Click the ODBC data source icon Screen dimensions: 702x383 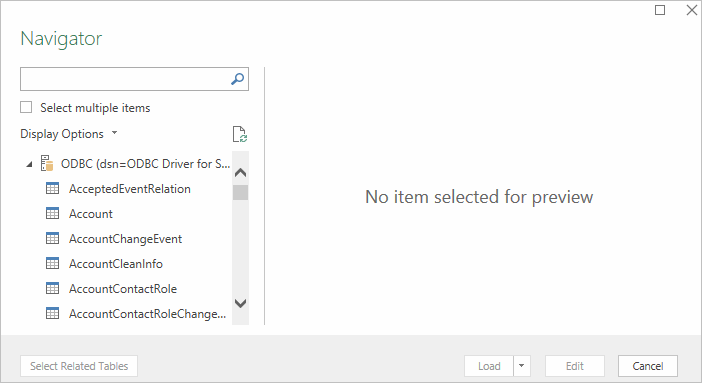tap(47, 164)
